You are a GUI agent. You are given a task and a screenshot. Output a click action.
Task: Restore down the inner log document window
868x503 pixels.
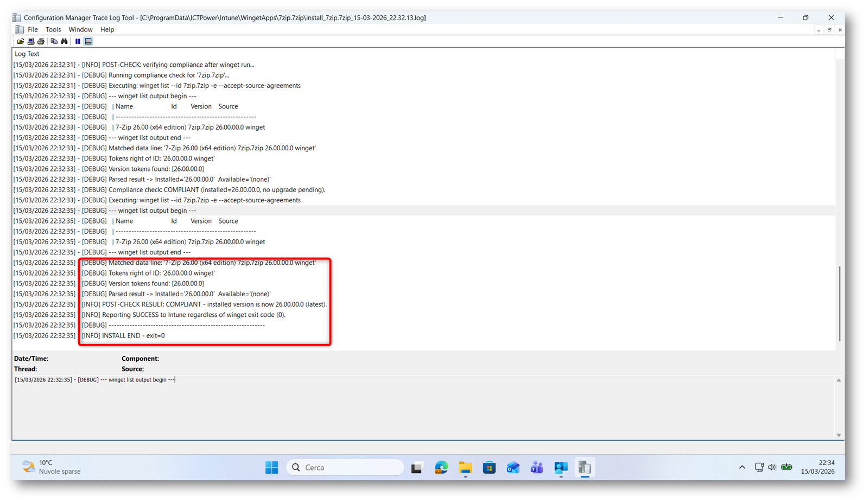click(x=829, y=30)
